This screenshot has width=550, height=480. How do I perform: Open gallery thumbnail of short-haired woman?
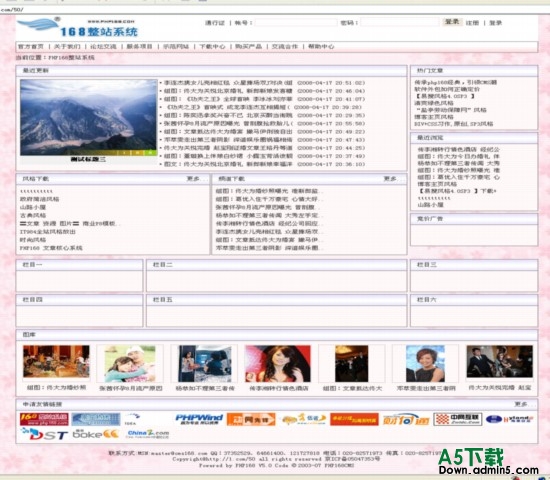coord(425,364)
